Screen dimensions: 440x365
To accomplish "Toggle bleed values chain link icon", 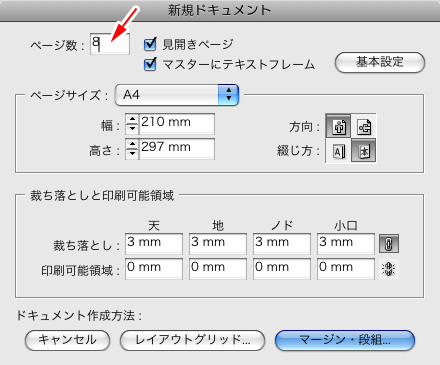I will 389,244.
